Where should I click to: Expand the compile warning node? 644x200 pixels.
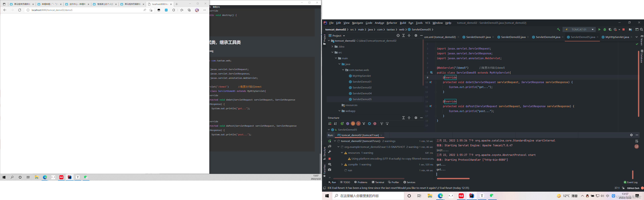[342, 165]
